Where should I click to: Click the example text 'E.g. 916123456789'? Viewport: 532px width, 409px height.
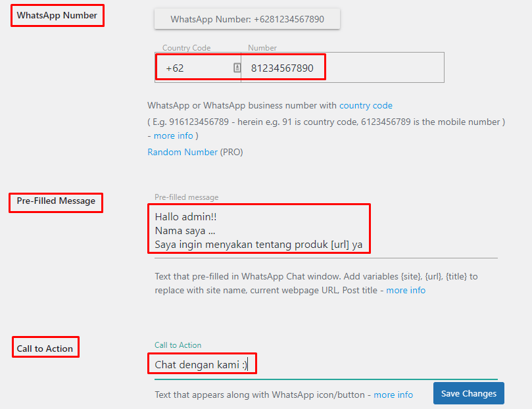pos(191,122)
